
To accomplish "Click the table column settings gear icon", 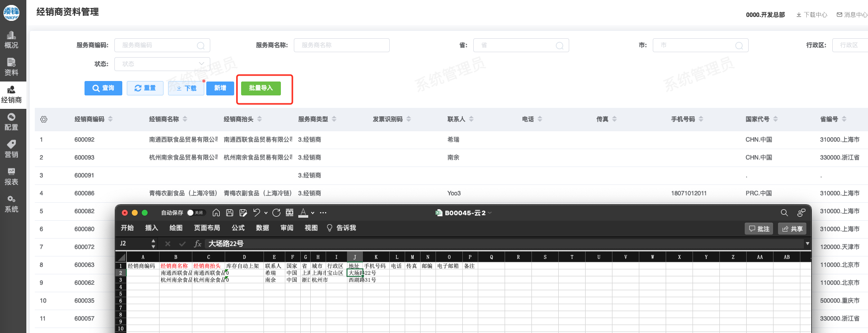I will click(x=44, y=119).
